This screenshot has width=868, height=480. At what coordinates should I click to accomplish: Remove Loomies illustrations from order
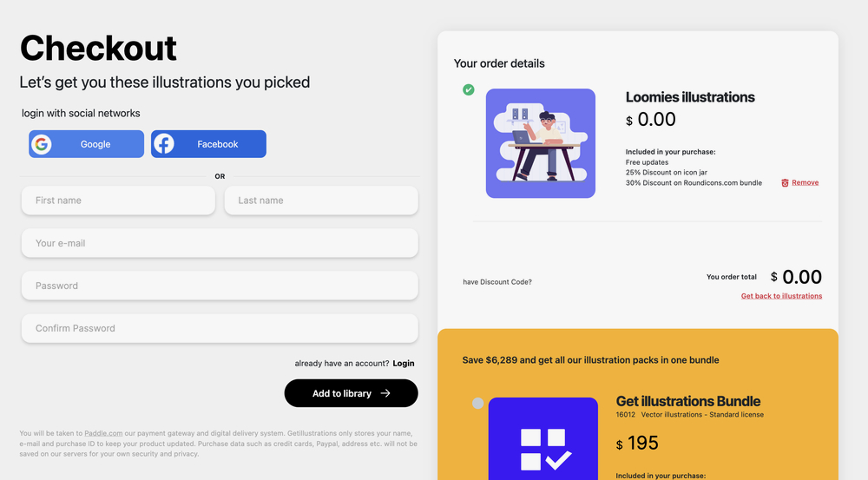[805, 182]
